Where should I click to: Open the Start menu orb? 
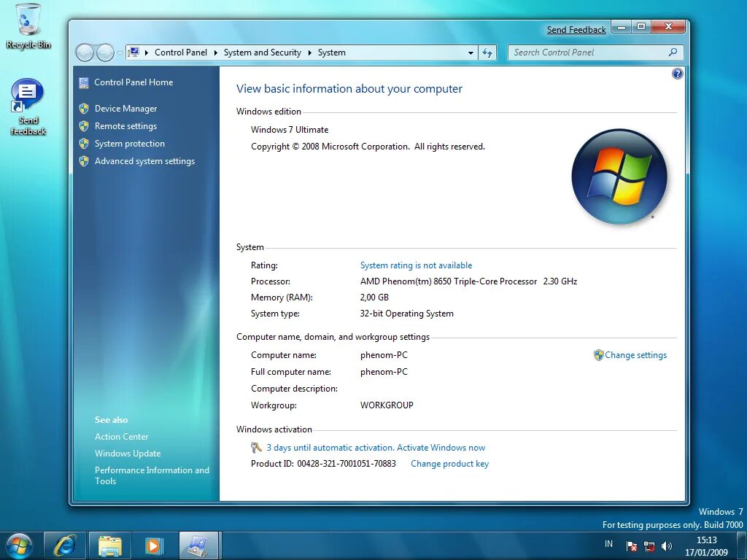20,545
